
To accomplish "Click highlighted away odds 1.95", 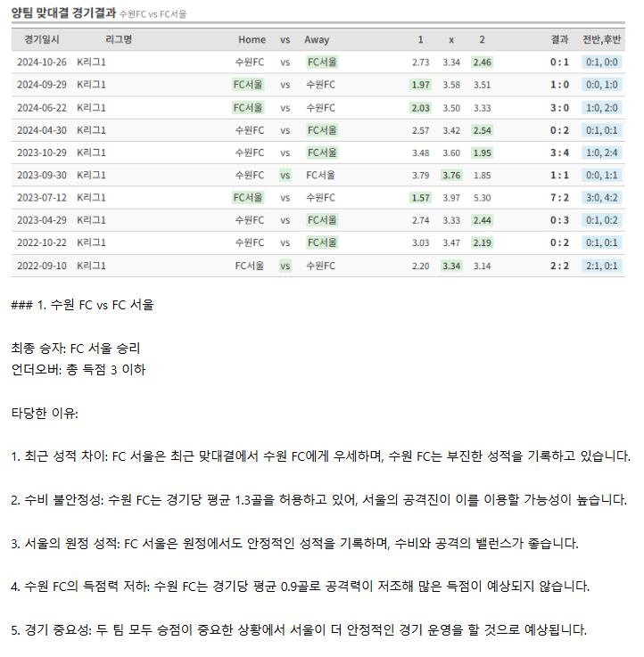I will coord(483,153).
